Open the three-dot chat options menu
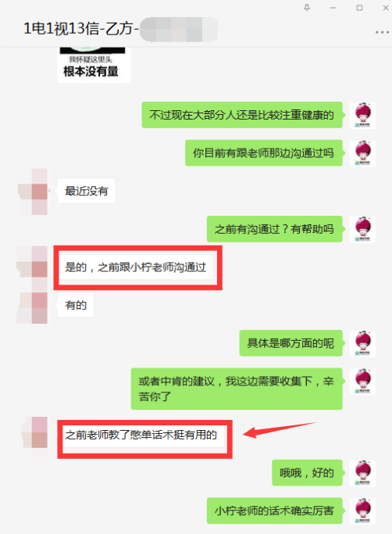The height and width of the screenshot is (534, 392). coord(382,32)
